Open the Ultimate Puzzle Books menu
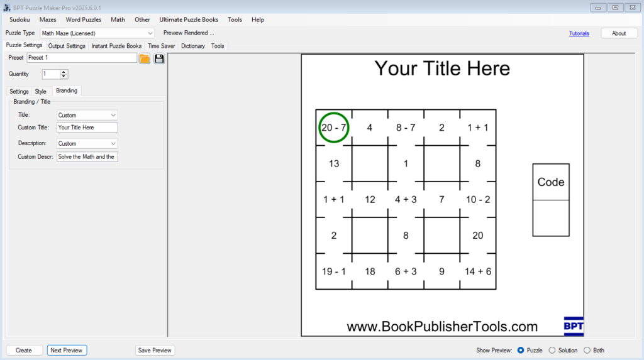This screenshot has width=644, height=360. tap(189, 19)
